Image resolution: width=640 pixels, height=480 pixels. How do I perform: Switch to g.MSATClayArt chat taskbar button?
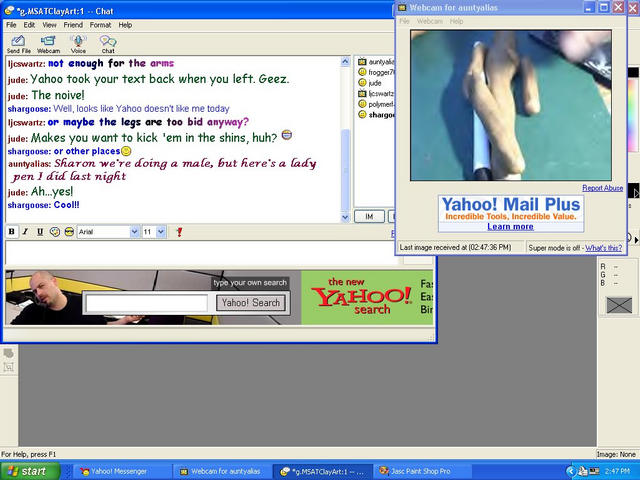pos(322,471)
